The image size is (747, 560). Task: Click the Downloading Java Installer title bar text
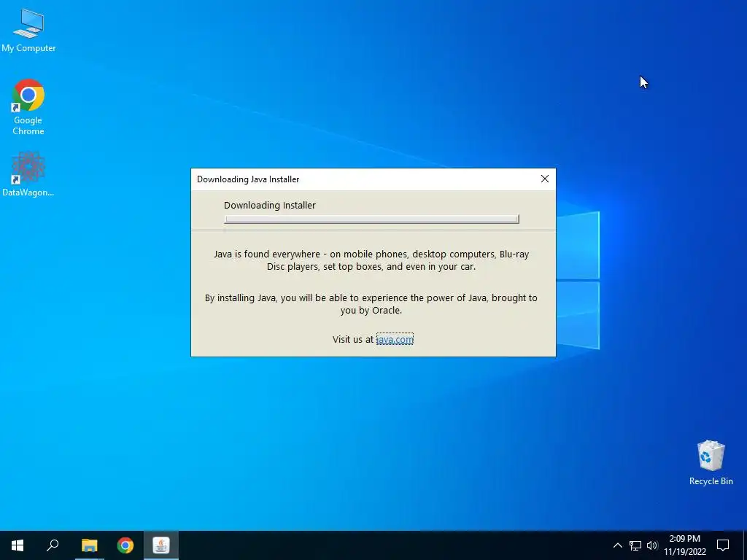coord(248,179)
